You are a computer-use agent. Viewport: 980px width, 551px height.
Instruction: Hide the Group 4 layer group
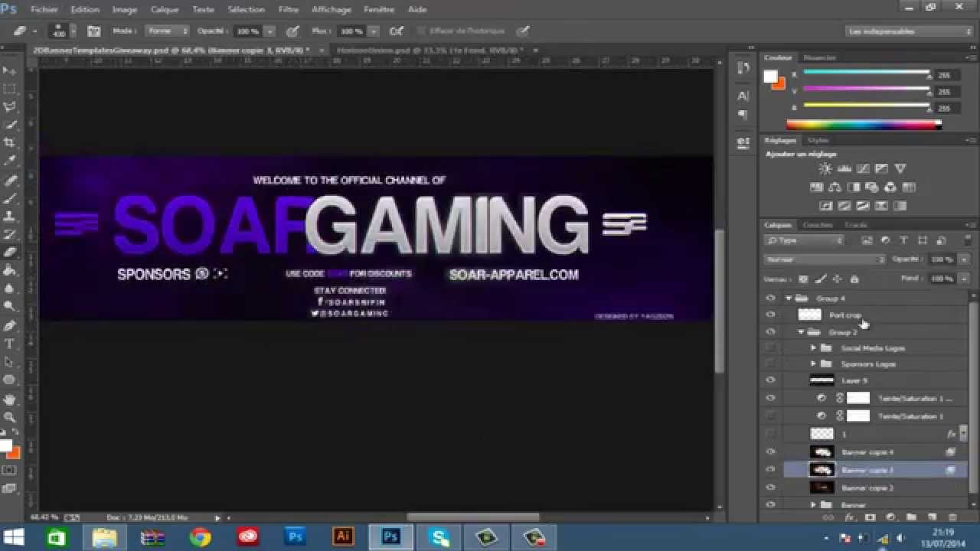770,298
